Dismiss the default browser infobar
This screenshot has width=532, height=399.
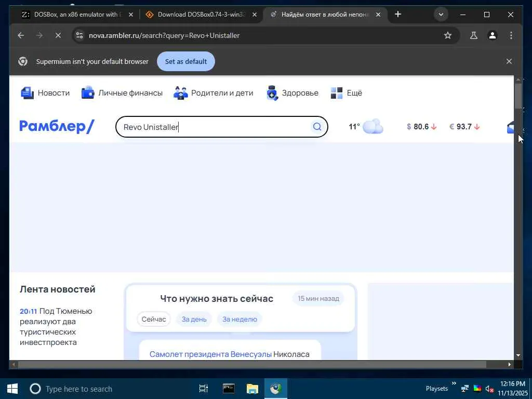click(x=509, y=61)
